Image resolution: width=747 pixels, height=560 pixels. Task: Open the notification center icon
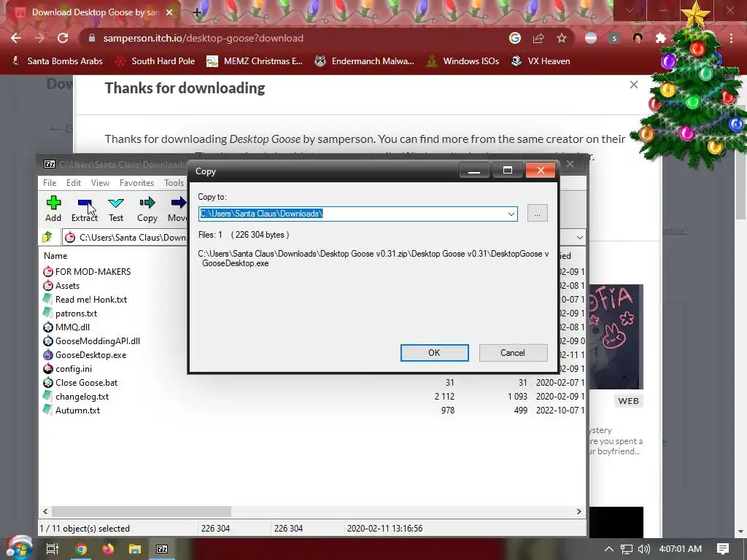click(x=723, y=548)
